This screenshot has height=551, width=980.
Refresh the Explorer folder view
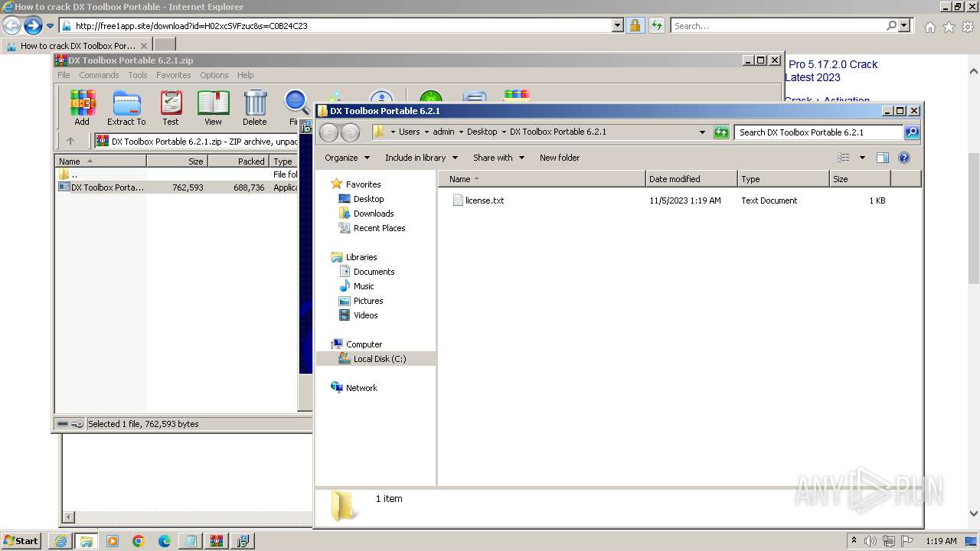[x=721, y=132]
